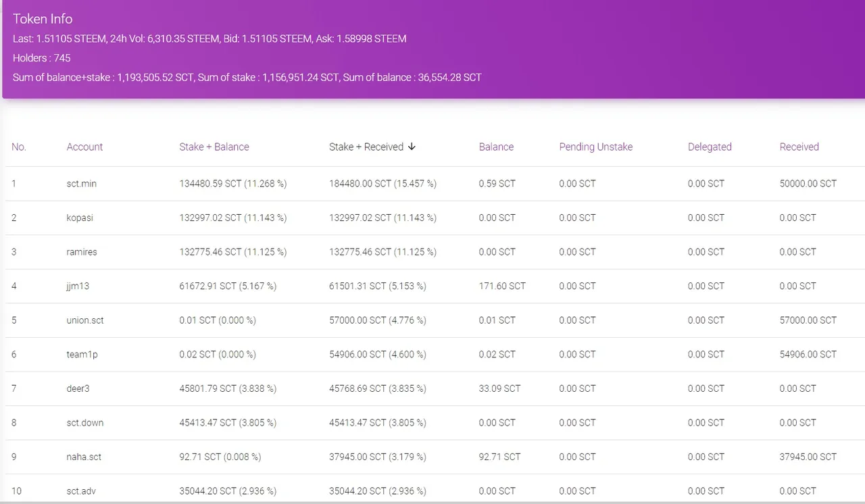This screenshot has height=504, width=865.
Task: Open the naha.sct account link
Action: coord(83,457)
